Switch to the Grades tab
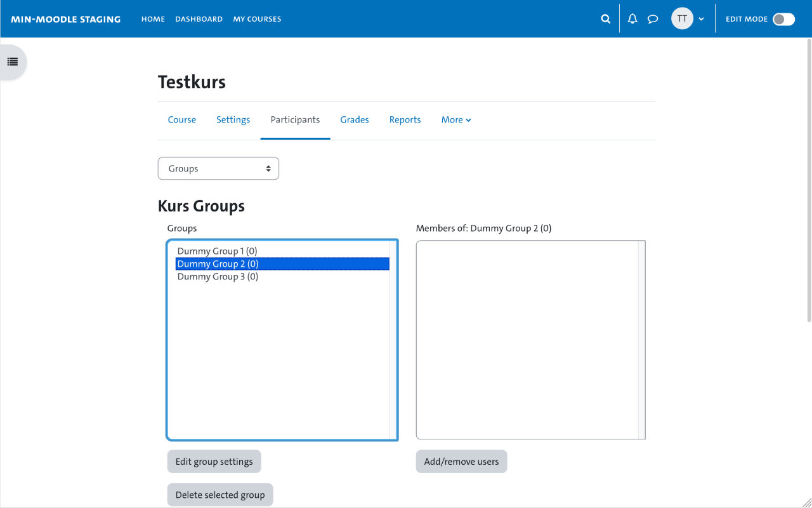This screenshot has height=508, width=812. [x=355, y=119]
